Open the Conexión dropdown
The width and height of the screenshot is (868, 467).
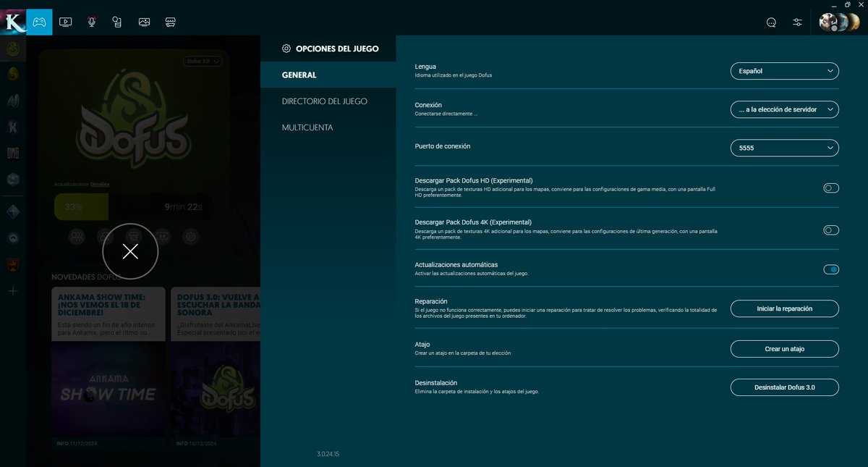pyautogui.click(x=785, y=109)
